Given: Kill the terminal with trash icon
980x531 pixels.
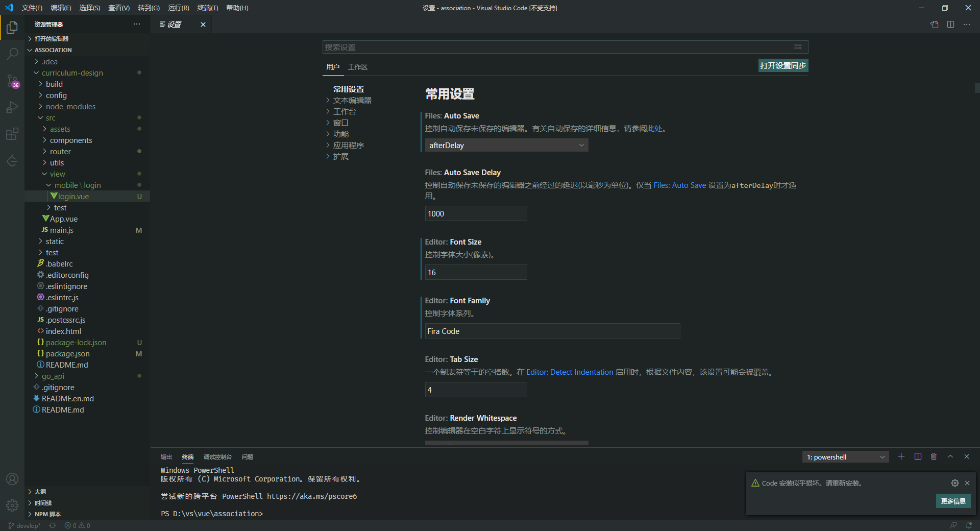Looking at the screenshot, I should [934, 456].
